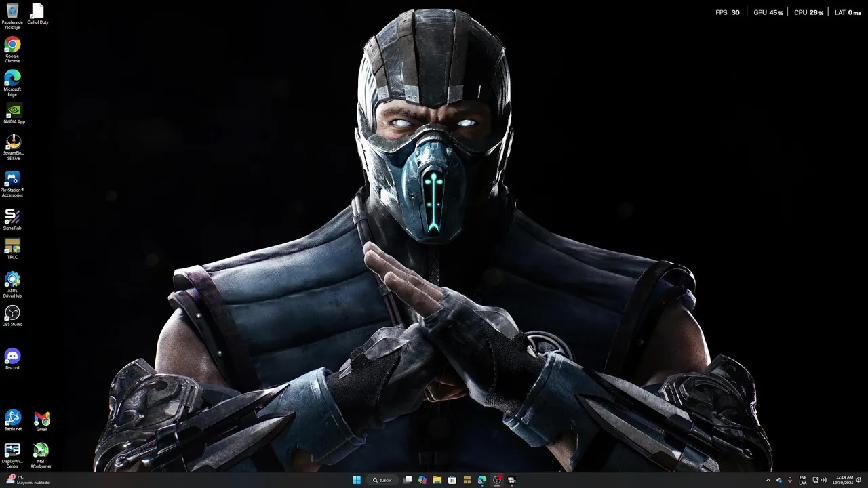
Task: Select the Battle.net desktop icon
Action: click(13, 421)
